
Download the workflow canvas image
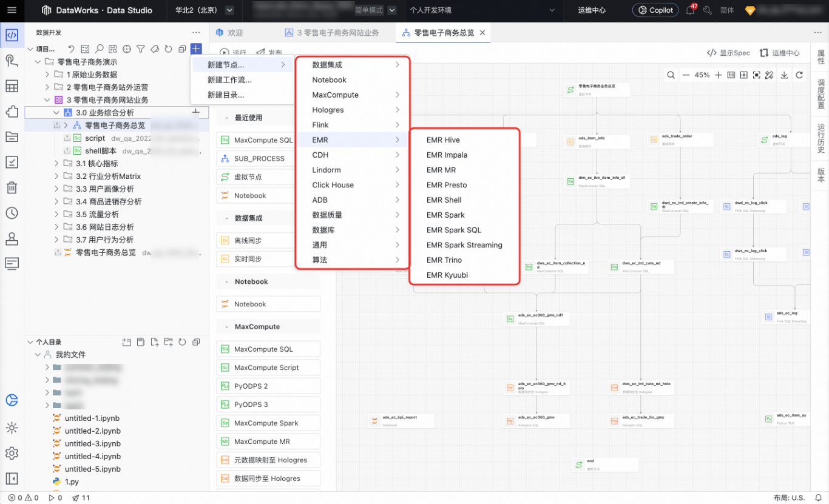tap(784, 75)
